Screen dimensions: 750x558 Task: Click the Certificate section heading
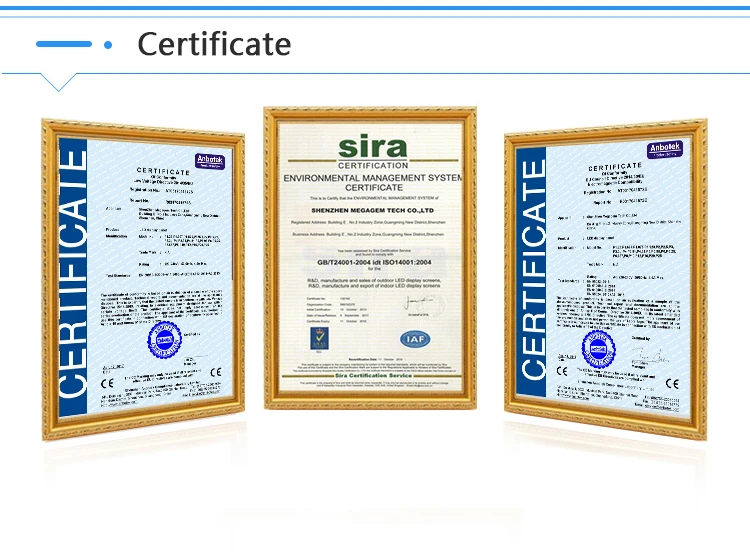[214, 44]
